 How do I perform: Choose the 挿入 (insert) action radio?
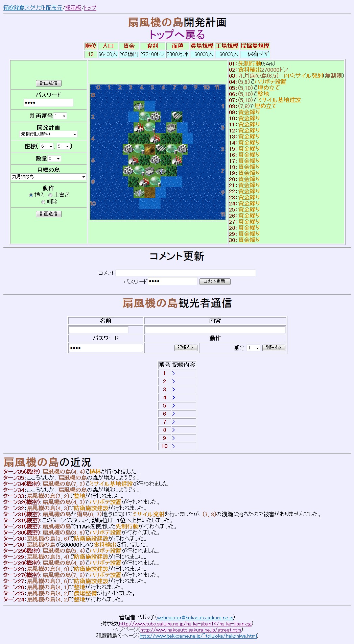click(x=31, y=195)
